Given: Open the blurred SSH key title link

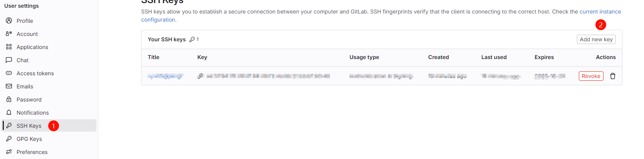Looking at the screenshot, I should click(x=165, y=76).
